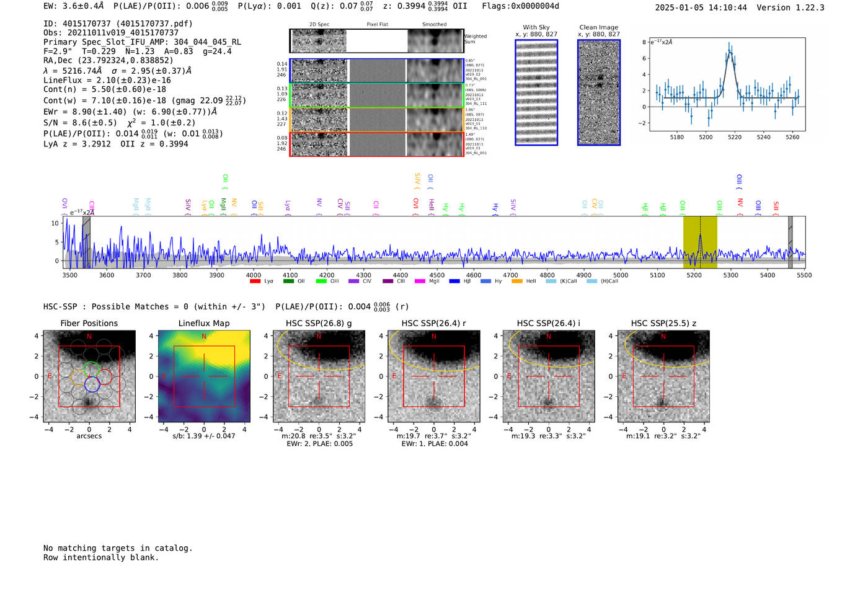Click the red Lyα legend swatch
The height and width of the screenshot is (591, 868).
click(x=255, y=282)
